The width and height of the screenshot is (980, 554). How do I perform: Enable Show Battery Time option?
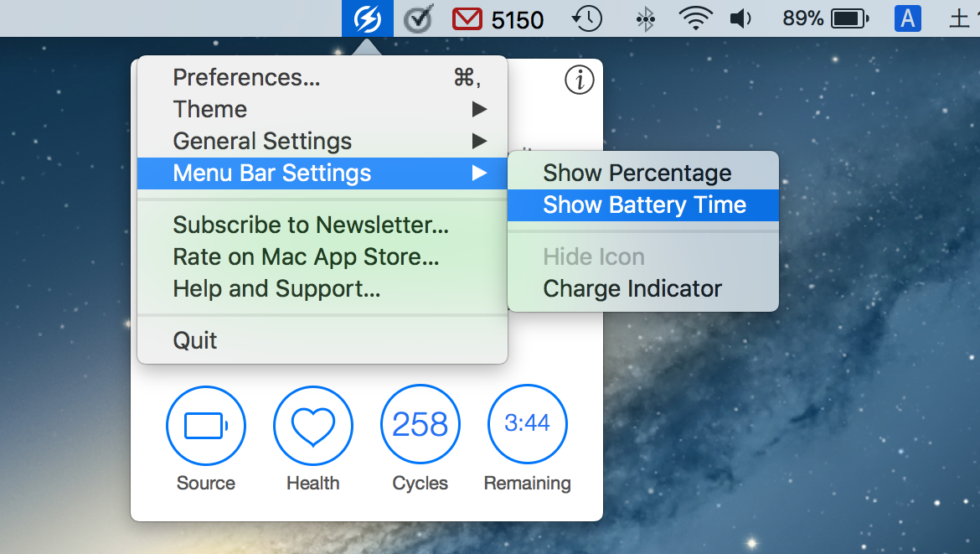pos(643,205)
